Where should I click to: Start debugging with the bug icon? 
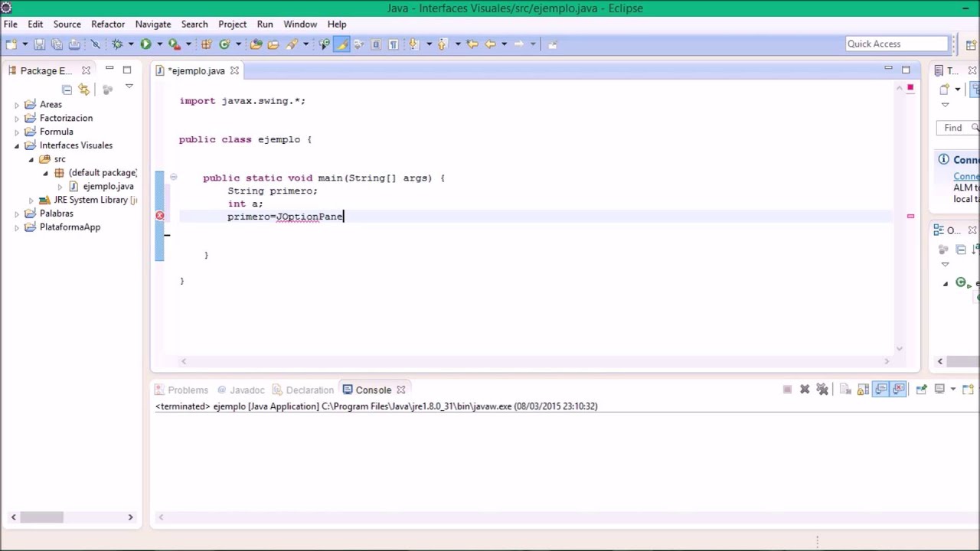(x=117, y=44)
